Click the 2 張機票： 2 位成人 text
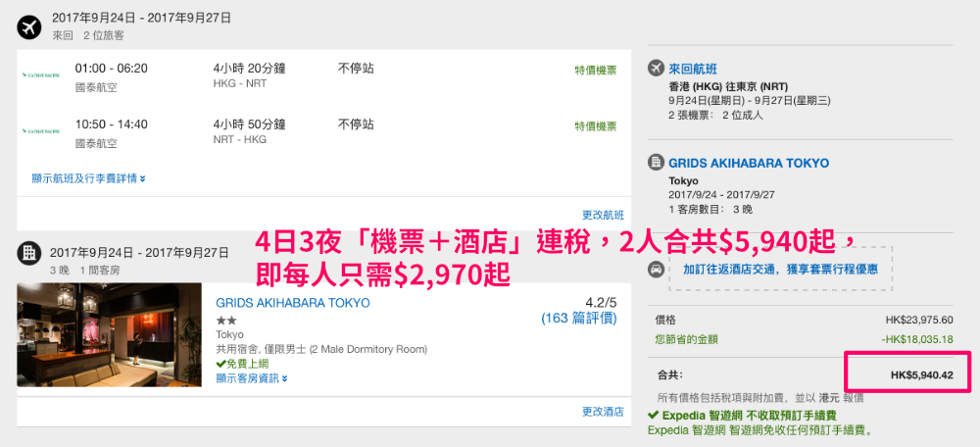980x447 pixels. [x=715, y=115]
